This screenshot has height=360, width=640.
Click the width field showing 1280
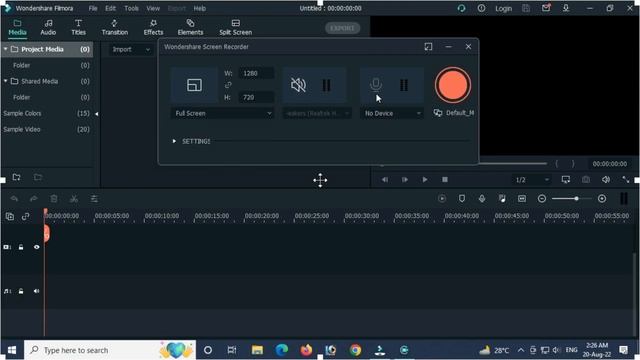tap(256, 73)
